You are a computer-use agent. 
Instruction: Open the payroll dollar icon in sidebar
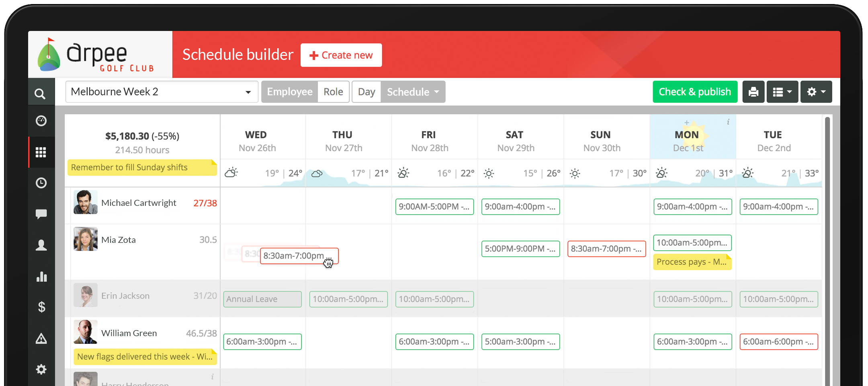click(x=41, y=307)
